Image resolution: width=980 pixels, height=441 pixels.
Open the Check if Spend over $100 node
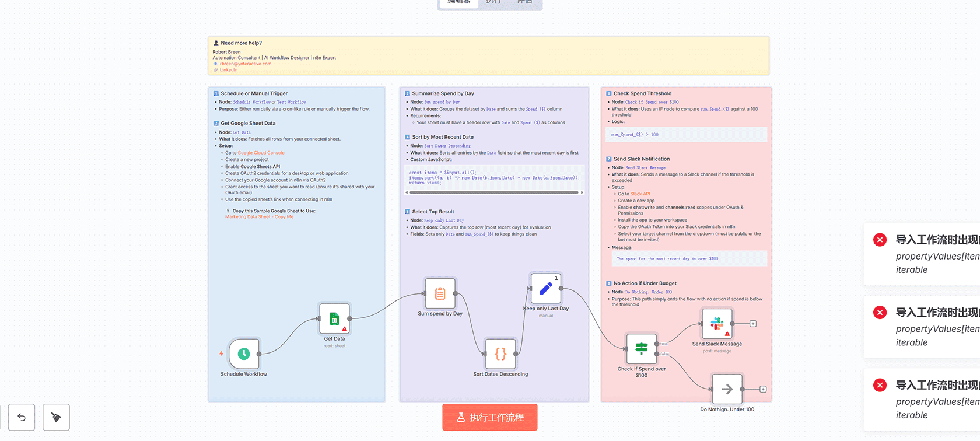642,349
